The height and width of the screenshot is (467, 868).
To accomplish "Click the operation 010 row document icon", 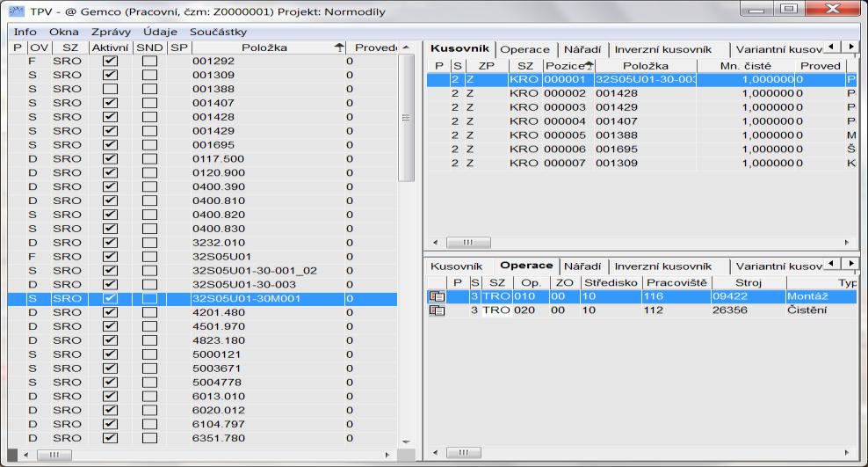I will 437,296.
